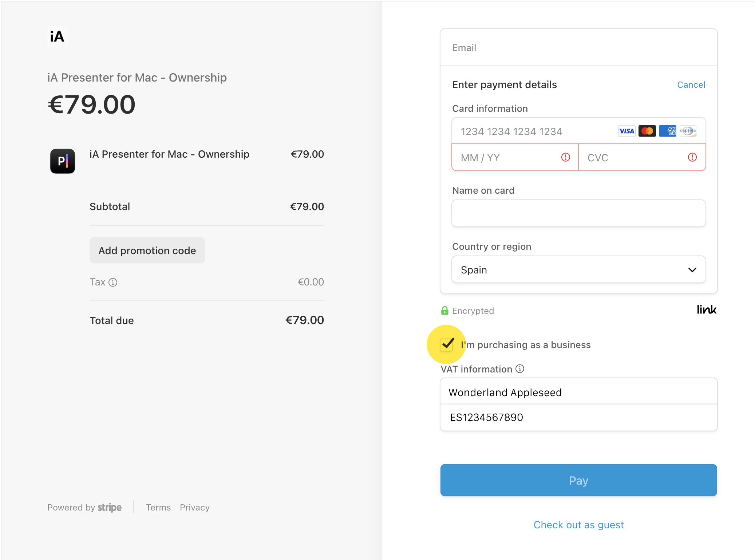Click the green Encrypted padlock icon
Viewport: 755px width, 560px height.
(444, 311)
